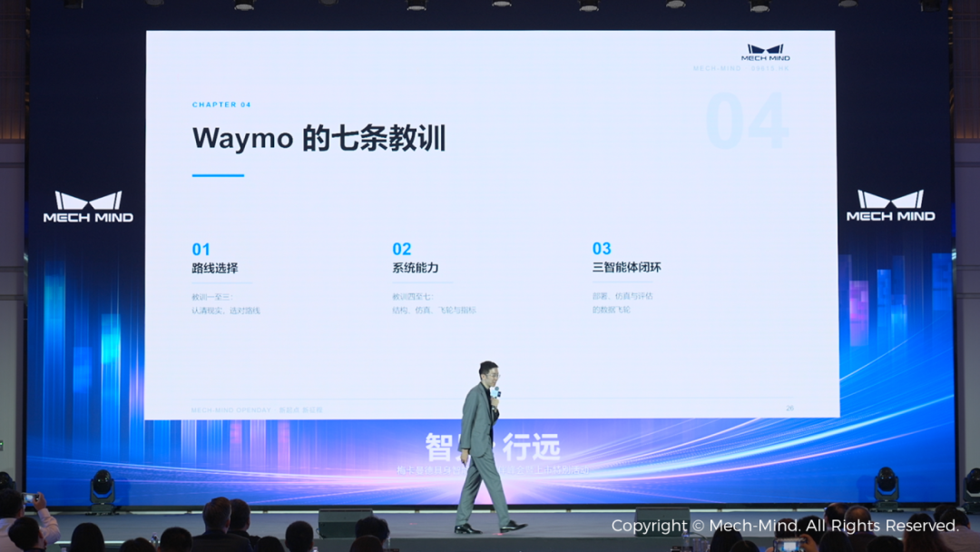Image resolution: width=980 pixels, height=552 pixels.
Task: Click the description line '认清现实, 选对路线'
Action: click(x=226, y=310)
